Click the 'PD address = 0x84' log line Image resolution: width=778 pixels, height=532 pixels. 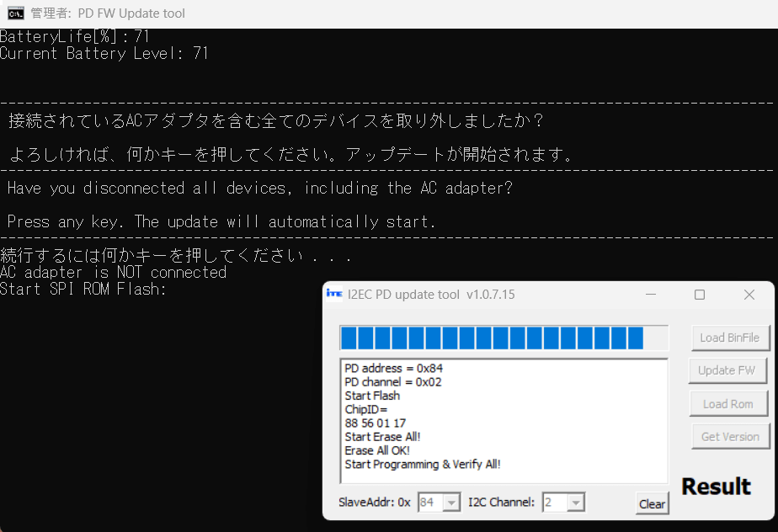coord(392,368)
